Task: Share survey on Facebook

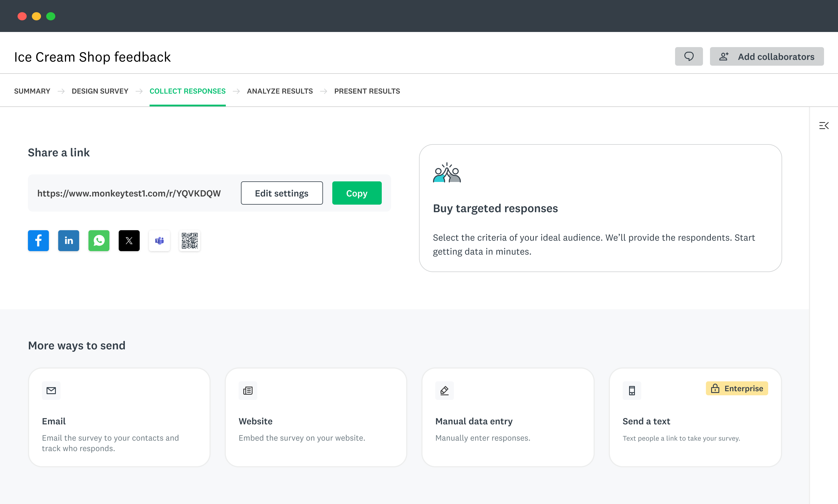Action: [38, 240]
